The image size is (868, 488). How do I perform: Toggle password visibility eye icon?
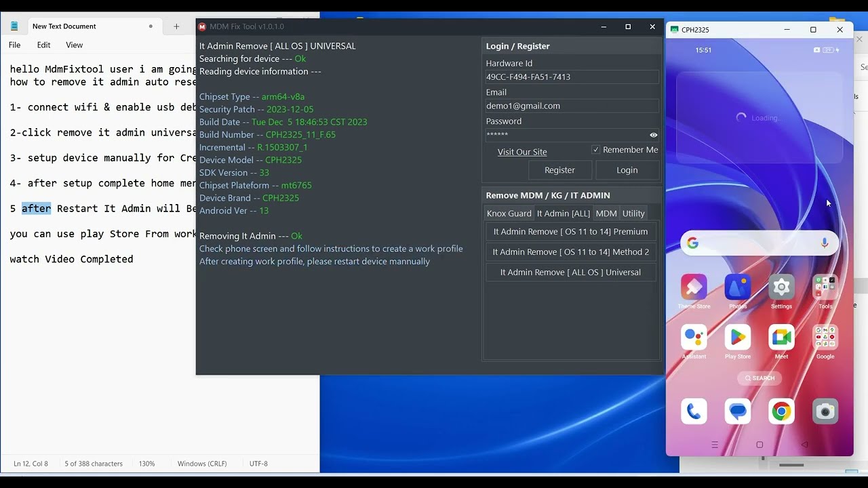click(x=654, y=135)
